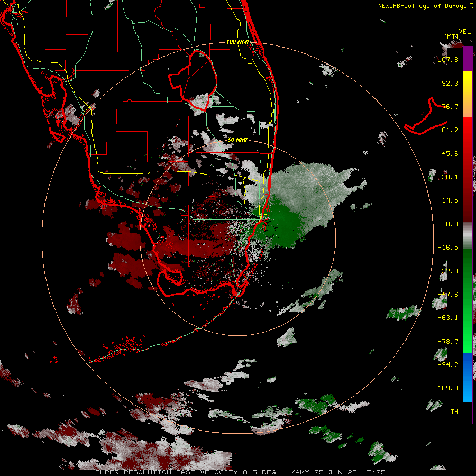Click the 100 NMI range ring label
The width and height of the screenshot is (476, 476).
[x=237, y=42]
